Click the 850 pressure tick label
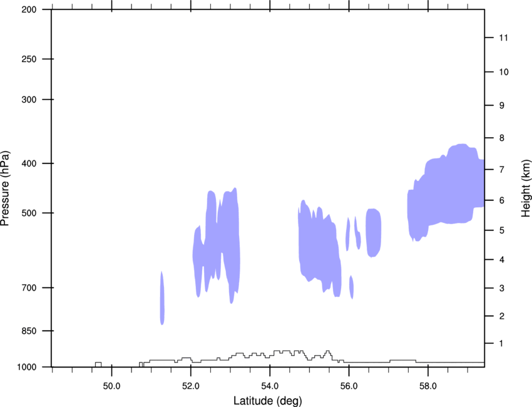The image size is (532, 407). (x=29, y=331)
